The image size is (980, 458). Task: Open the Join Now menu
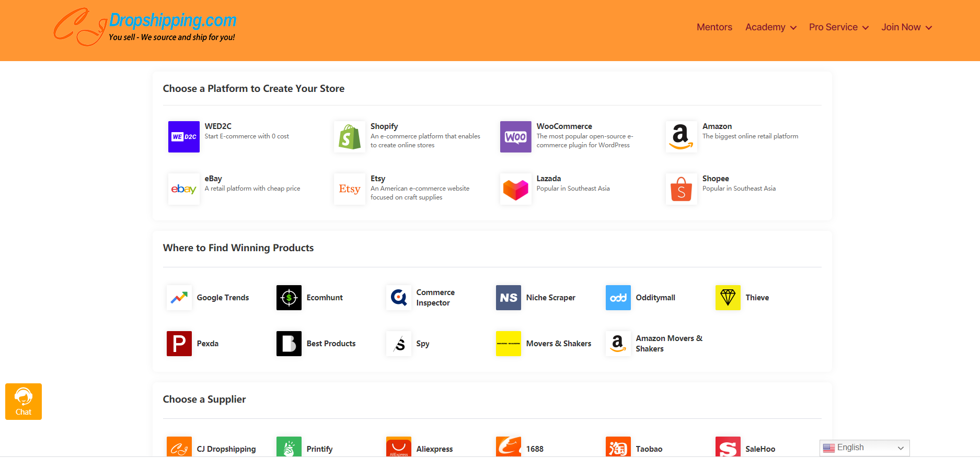pos(906,27)
